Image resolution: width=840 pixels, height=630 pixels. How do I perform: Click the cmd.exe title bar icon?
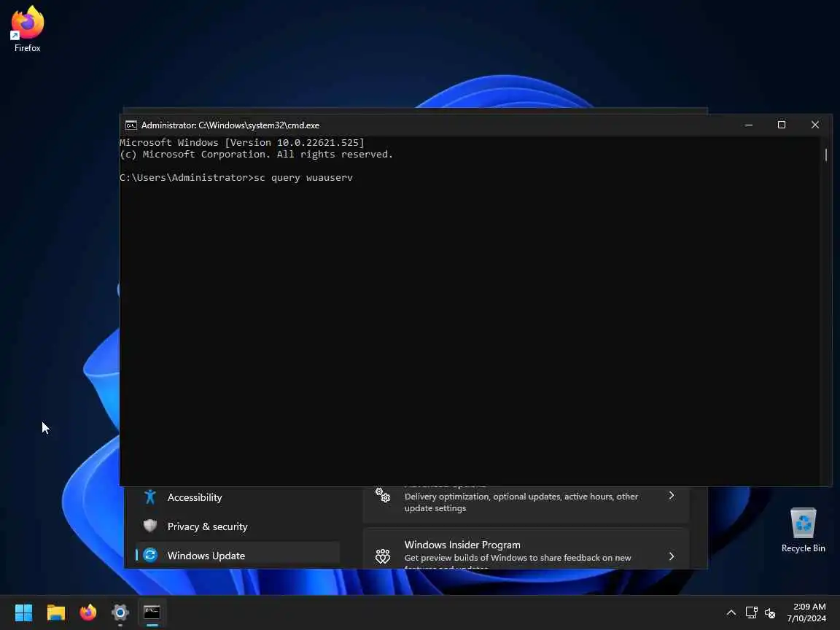coord(131,125)
